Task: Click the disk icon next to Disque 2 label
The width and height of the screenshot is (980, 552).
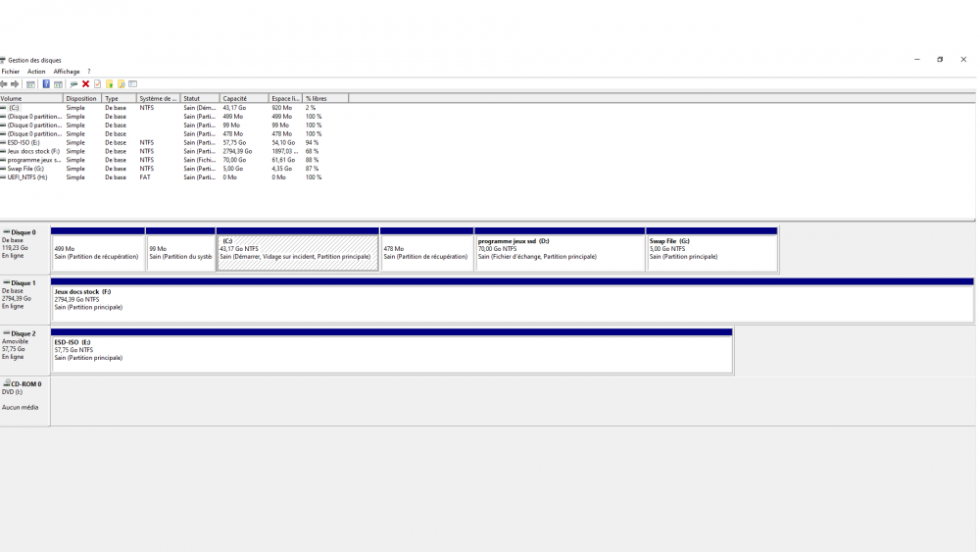Action: pyautogui.click(x=7, y=333)
